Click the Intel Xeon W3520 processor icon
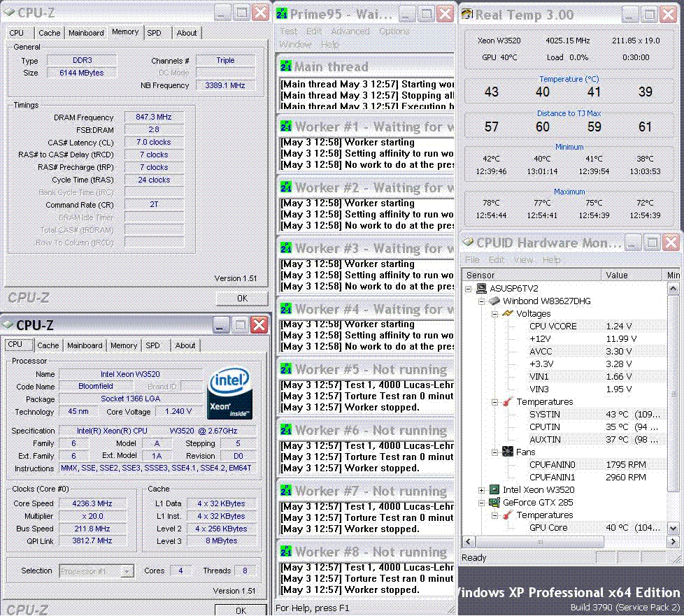The image size is (684, 616). [x=494, y=489]
